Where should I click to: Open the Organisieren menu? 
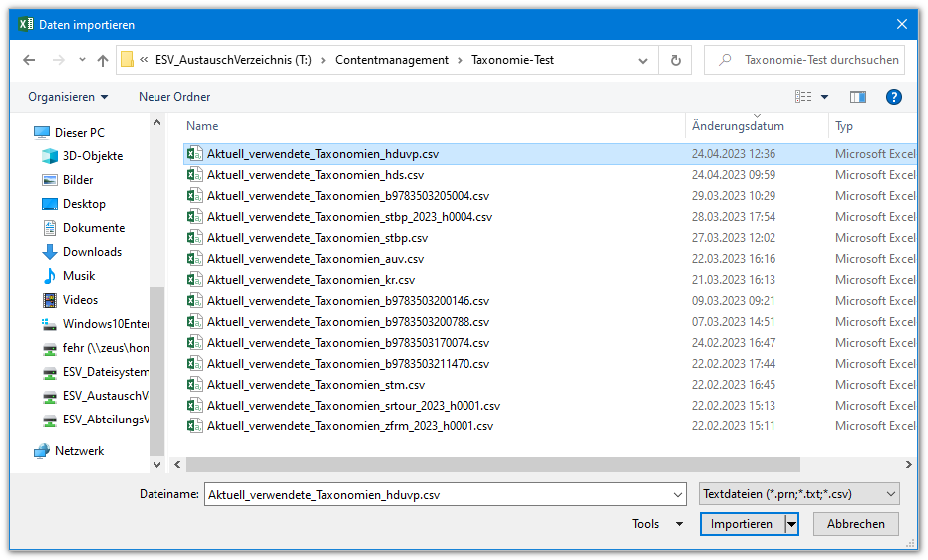point(68,97)
